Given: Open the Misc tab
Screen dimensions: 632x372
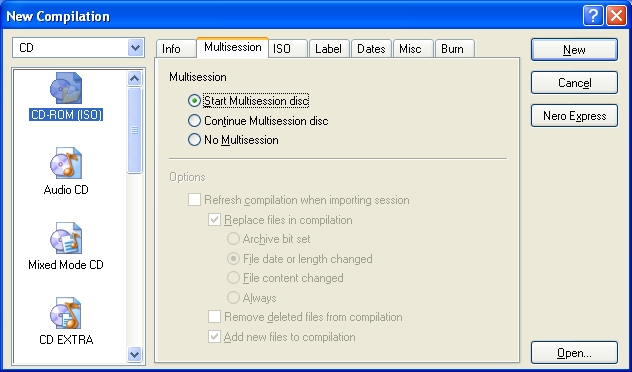Looking at the screenshot, I should coord(413,49).
